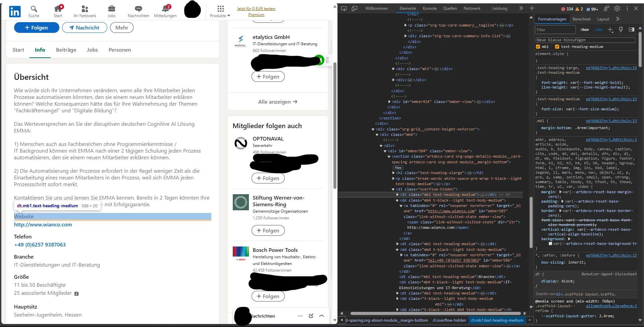The image size is (644, 327).
Task: Open DevTools feedback icon
Action: tap(606, 8)
